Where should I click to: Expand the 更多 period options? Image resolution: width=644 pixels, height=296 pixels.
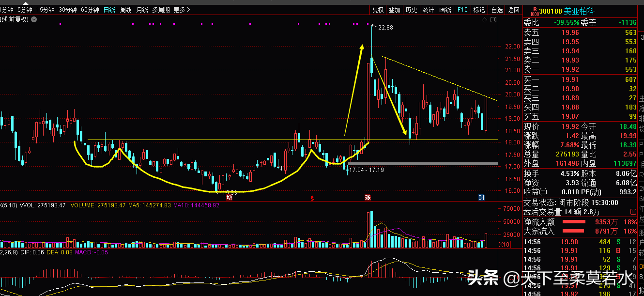(182, 10)
